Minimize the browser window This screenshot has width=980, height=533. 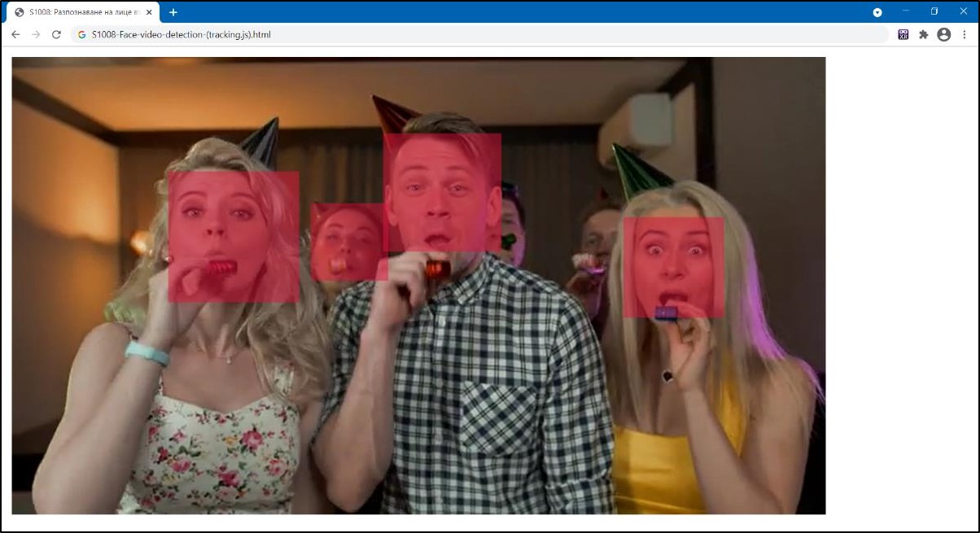pyautogui.click(x=906, y=11)
